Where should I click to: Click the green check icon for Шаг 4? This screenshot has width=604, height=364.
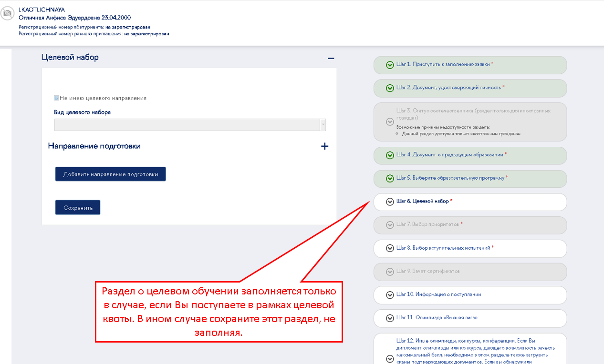(390, 155)
